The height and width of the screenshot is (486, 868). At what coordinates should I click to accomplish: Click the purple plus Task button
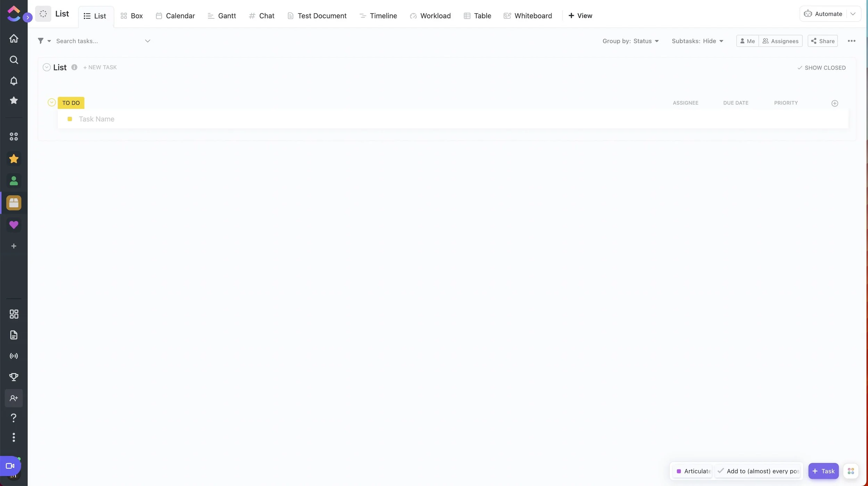pyautogui.click(x=823, y=471)
